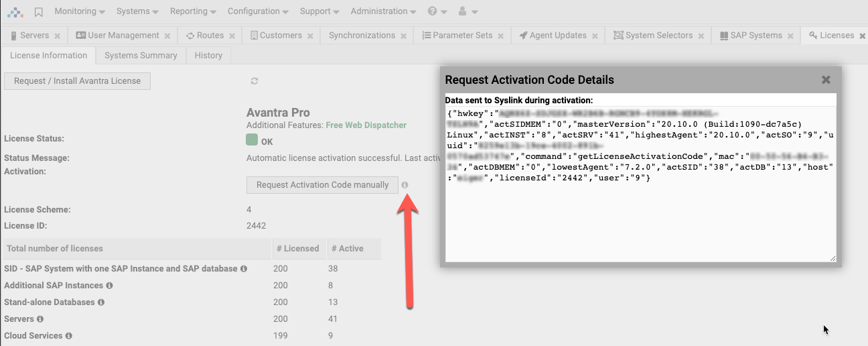Screen dimensions: 868x346
Task: Open the user profile menu
Action: 467,11
